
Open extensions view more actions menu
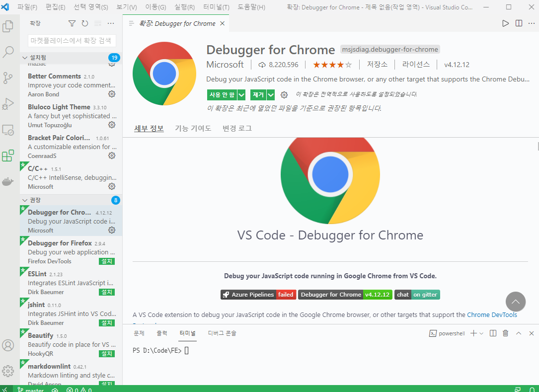click(111, 23)
